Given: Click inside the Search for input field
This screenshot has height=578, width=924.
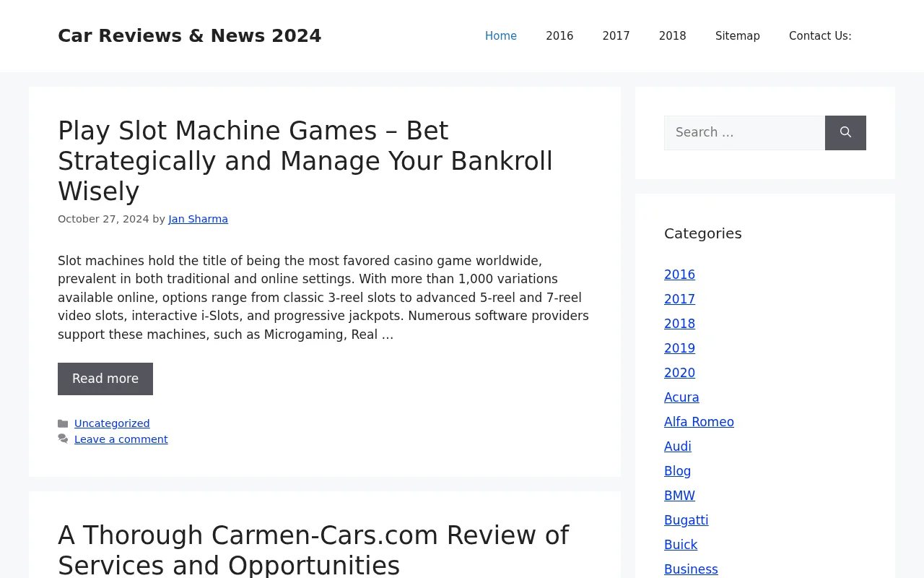Looking at the screenshot, I should click(744, 133).
